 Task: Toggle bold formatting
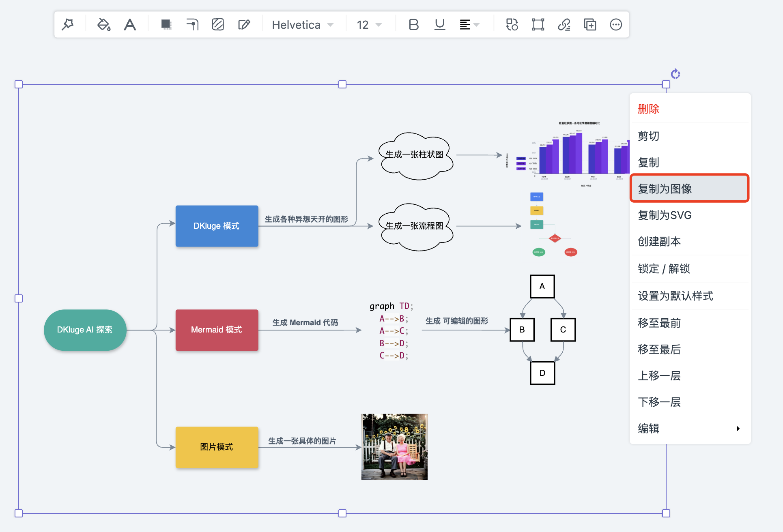pos(413,25)
